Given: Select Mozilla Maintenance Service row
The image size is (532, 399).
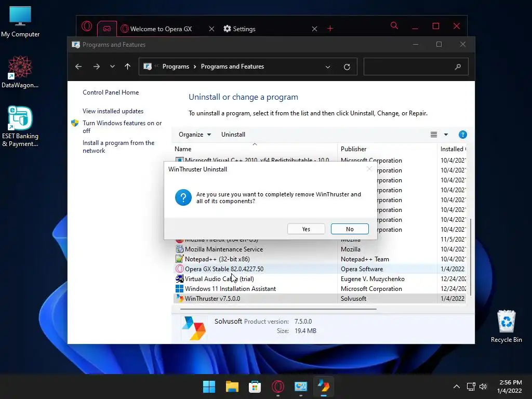Looking at the screenshot, I should pyautogui.click(x=320, y=249).
